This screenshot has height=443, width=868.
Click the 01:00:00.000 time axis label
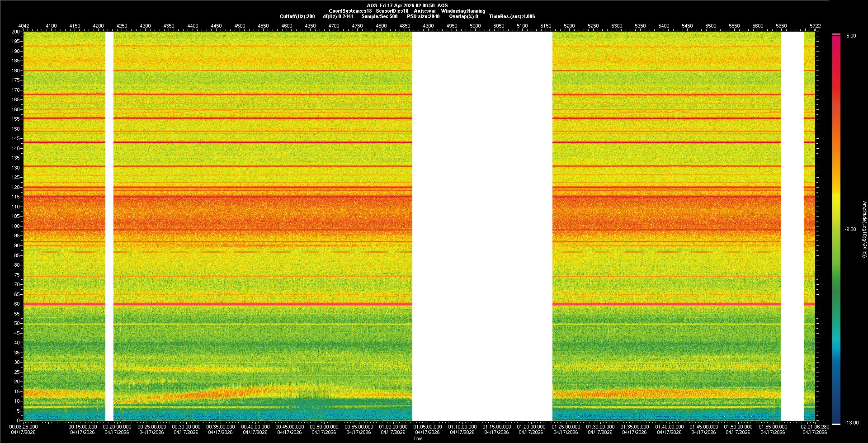(393, 426)
